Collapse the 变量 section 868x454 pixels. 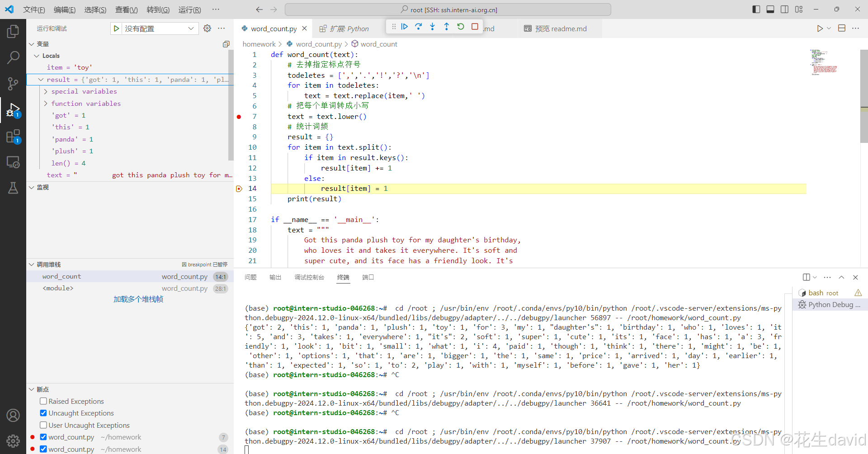pos(32,44)
